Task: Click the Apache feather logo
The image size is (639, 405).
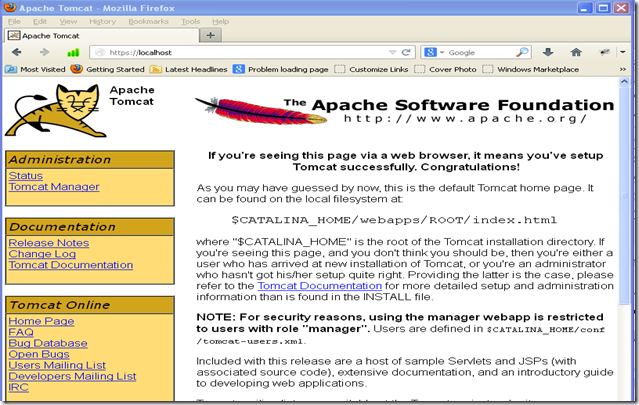Action: coord(261,110)
